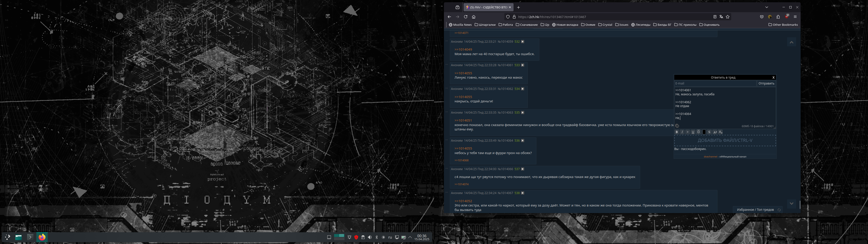Click post number №1014066

pyautogui.click(x=505, y=169)
